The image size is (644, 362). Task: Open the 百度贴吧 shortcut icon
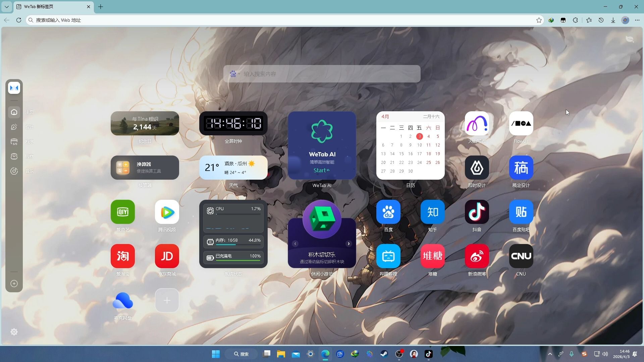point(521,212)
